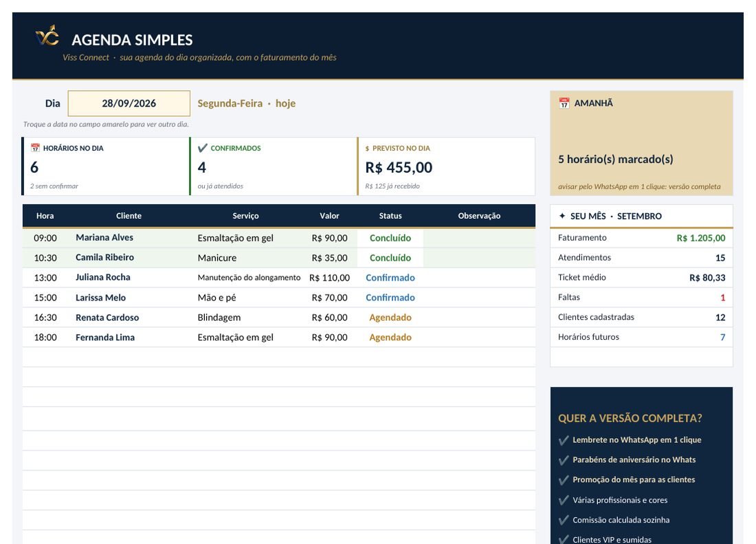This screenshot has width=756, height=544.
Task: Select client Camila Ribeiro
Action: click(x=104, y=257)
